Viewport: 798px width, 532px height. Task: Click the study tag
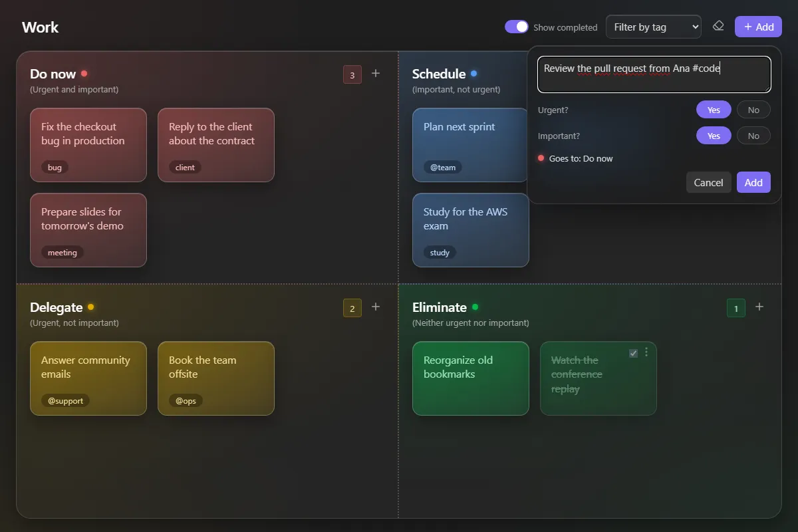click(x=440, y=253)
